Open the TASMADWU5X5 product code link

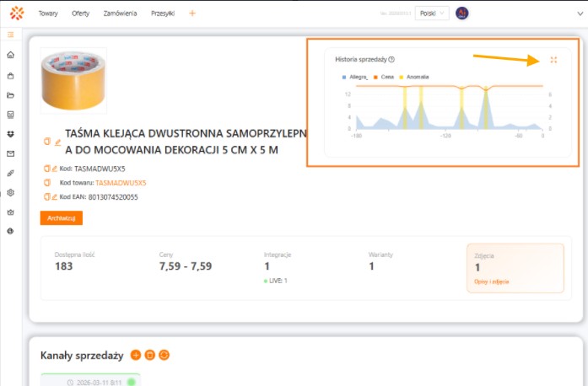tap(121, 182)
